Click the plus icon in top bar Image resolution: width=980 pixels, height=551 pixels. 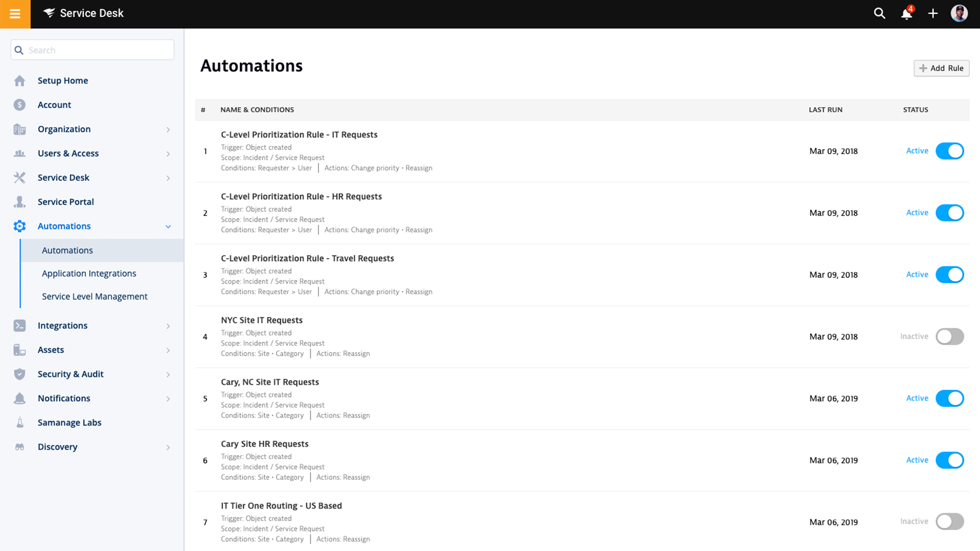tap(933, 14)
